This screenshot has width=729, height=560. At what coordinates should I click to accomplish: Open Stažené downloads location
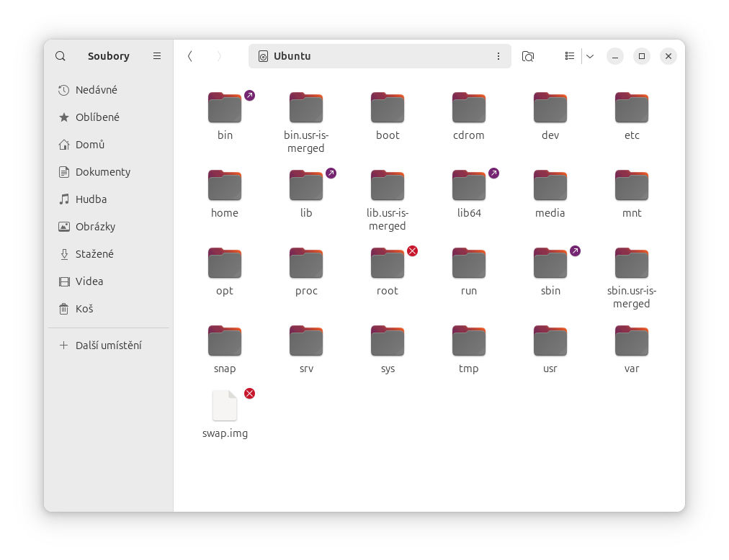(x=109, y=254)
